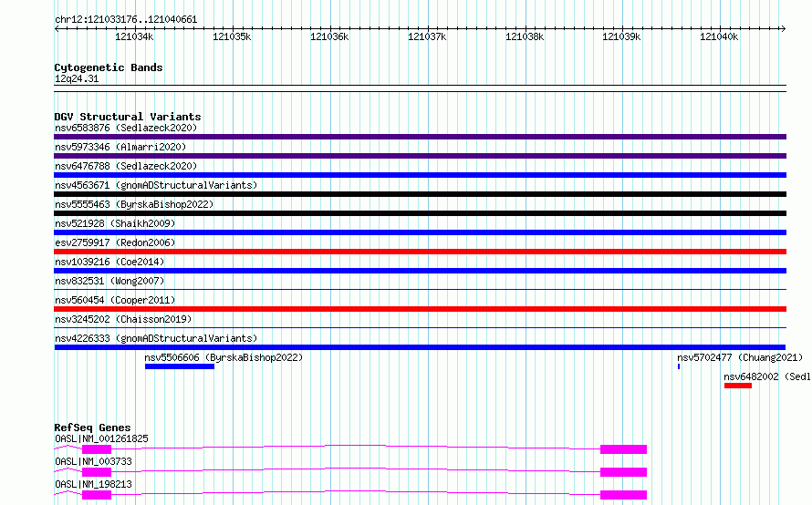Click the short red bar under nsv6482002
The width and height of the screenshot is (812, 505).
738,386
